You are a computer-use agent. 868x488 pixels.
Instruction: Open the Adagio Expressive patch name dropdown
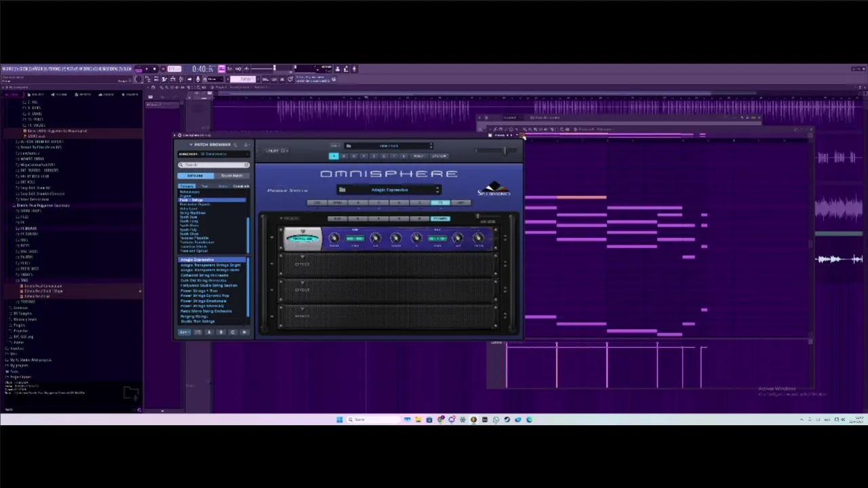390,190
